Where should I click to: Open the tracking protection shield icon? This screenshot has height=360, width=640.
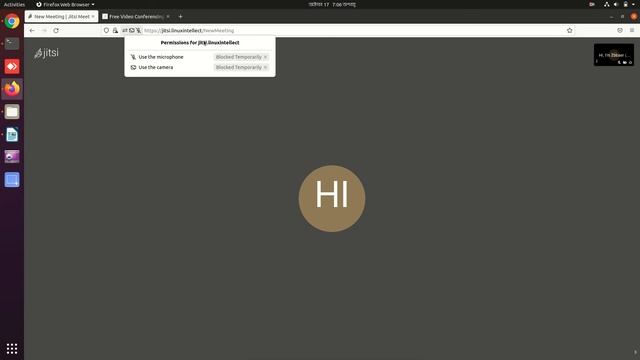pos(106,31)
